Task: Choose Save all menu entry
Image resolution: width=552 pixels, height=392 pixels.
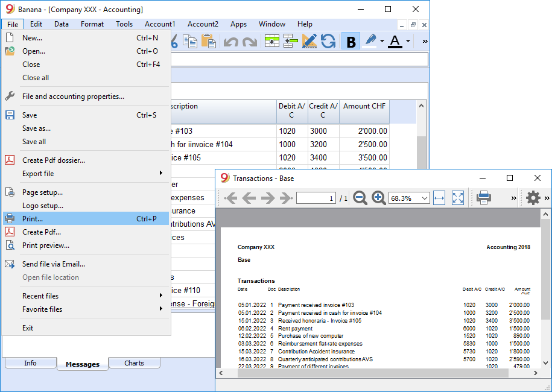Action: click(x=86, y=142)
